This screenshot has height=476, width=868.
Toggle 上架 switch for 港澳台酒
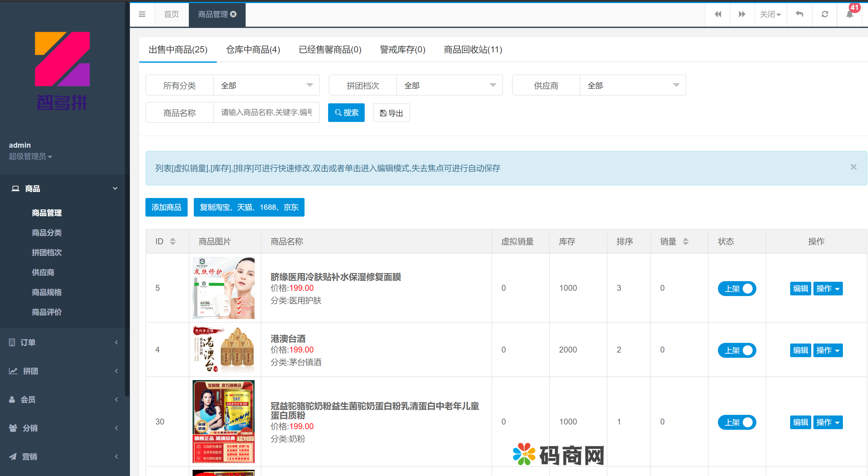(737, 350)
